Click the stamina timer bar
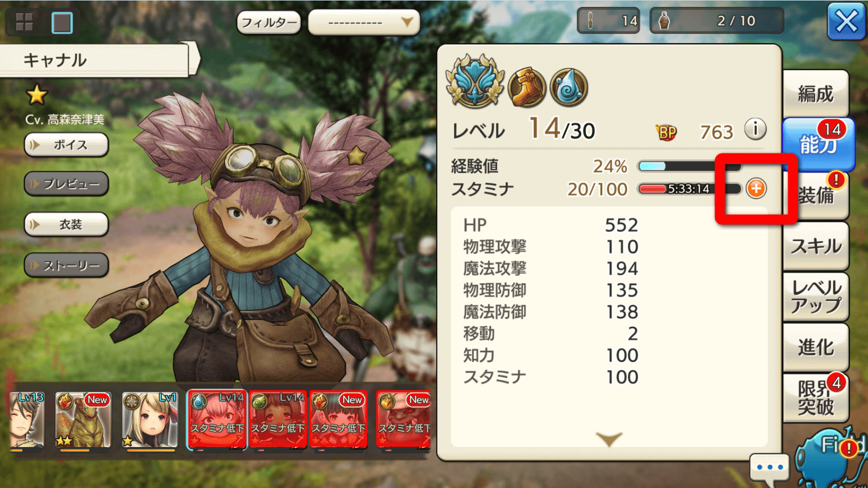The width and height of the screenshot is (868, 488). (x=689, y=189)
